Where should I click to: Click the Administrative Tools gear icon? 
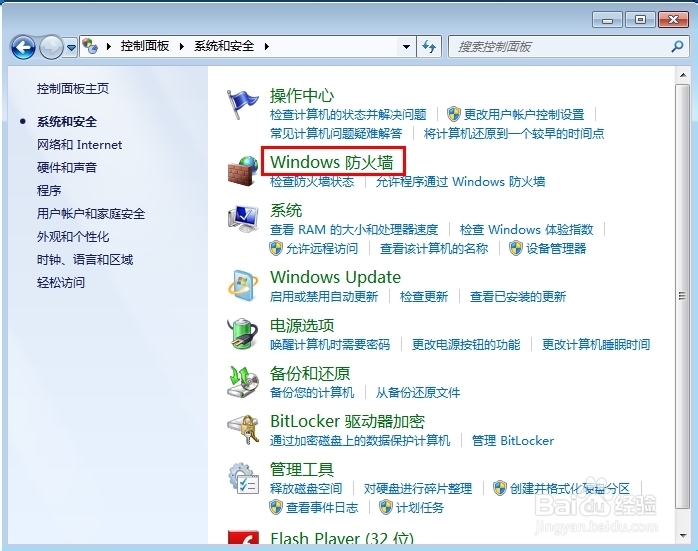point(243,478)
